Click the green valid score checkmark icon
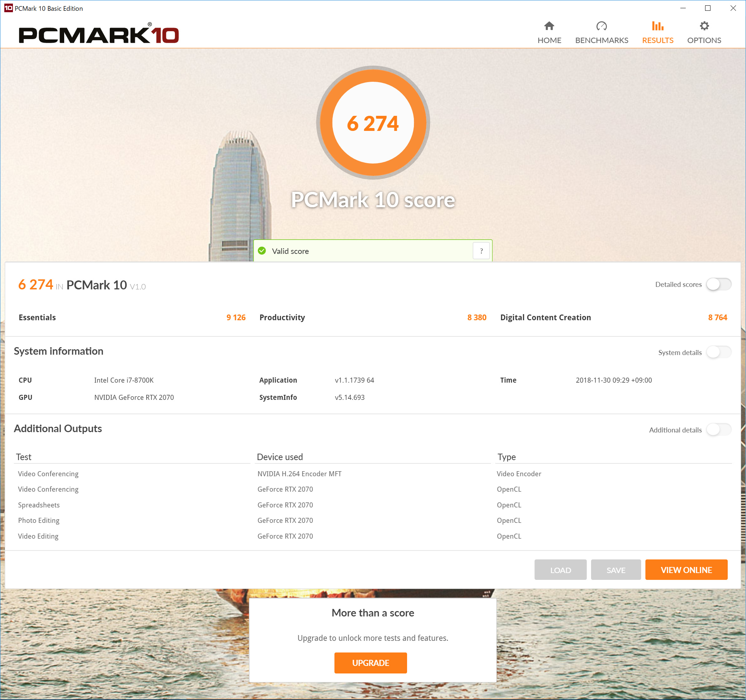This screenshot has width=746, height=700. tap(262, 251)
